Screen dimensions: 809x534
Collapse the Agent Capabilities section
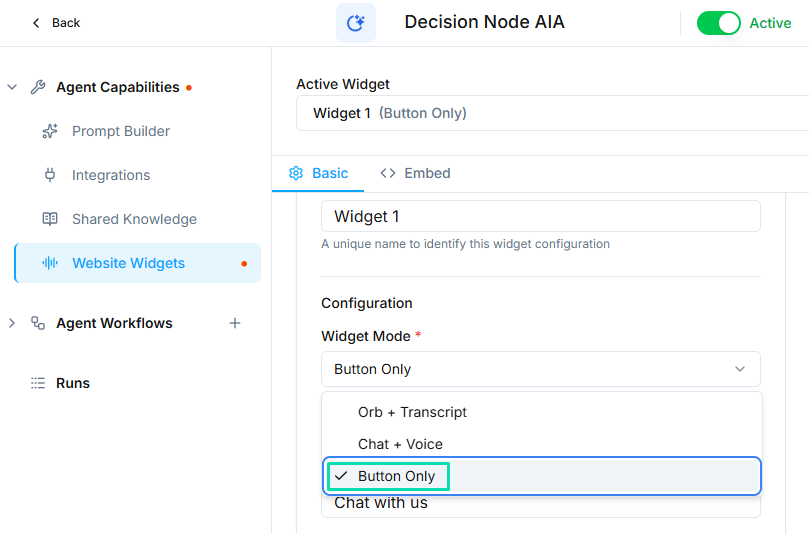pyautogui.click(x=12, y=87)
